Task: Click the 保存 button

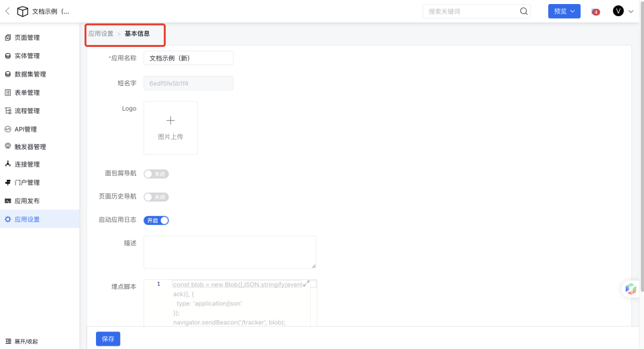Action: tap(108, 339)
